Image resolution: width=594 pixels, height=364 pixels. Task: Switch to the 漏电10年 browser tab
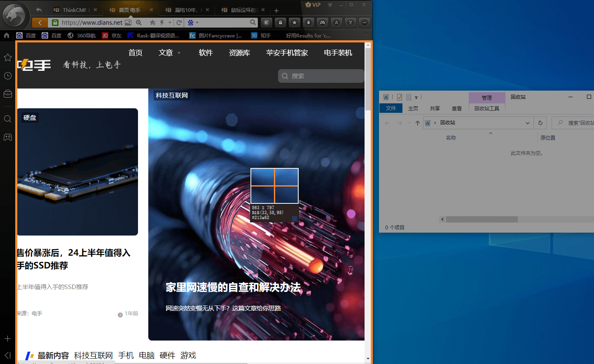click(x=181, y=9)
